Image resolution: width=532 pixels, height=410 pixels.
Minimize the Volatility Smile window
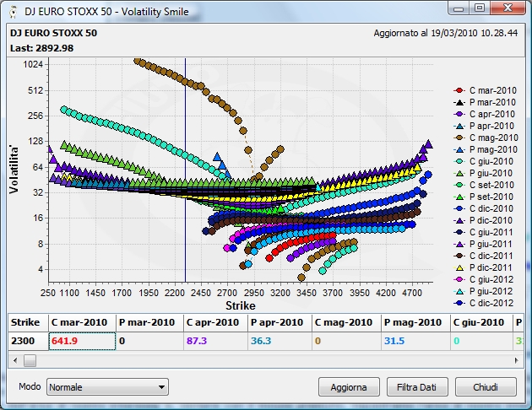pos(459,8)
